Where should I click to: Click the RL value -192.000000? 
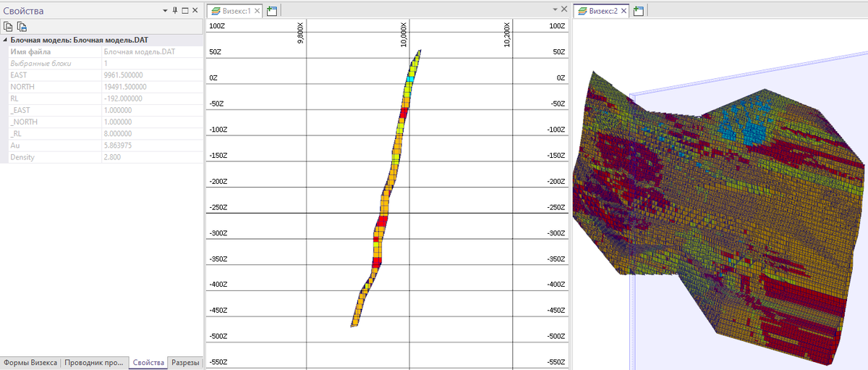(x=123, y=98)
